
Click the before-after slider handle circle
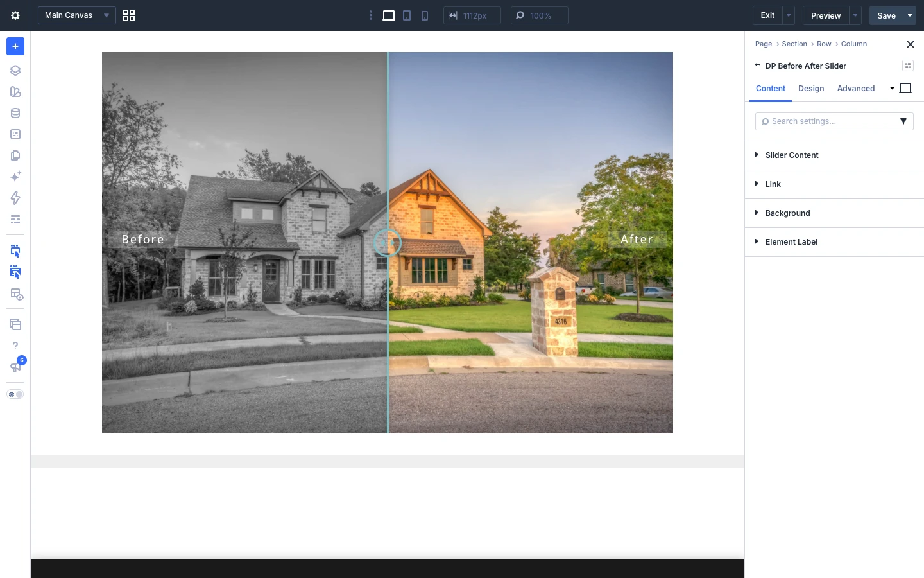[388, 243]
